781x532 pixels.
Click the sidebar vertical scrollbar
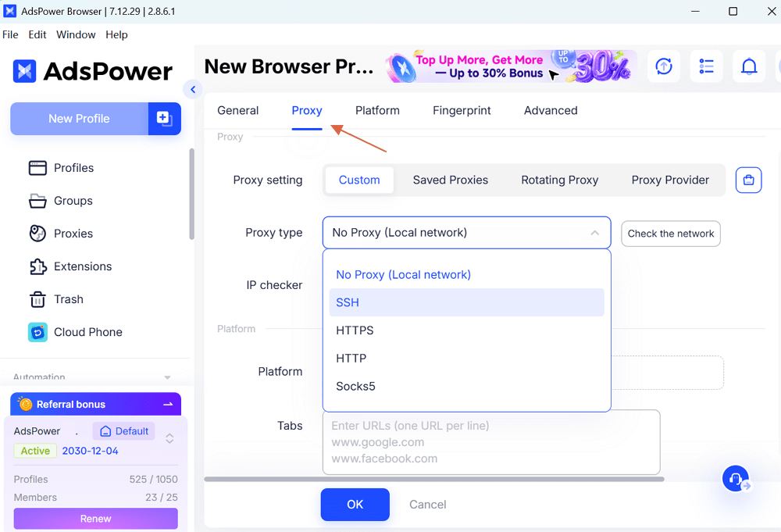point(192,195)
